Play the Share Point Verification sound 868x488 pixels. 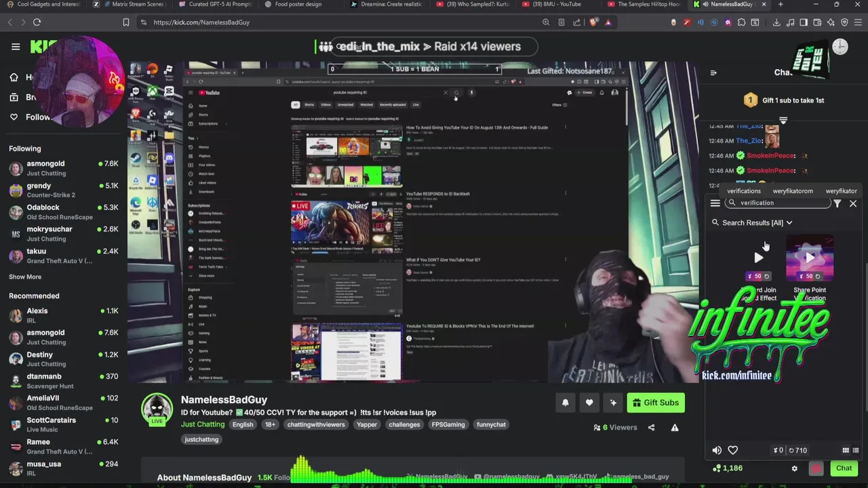(810, 258)
